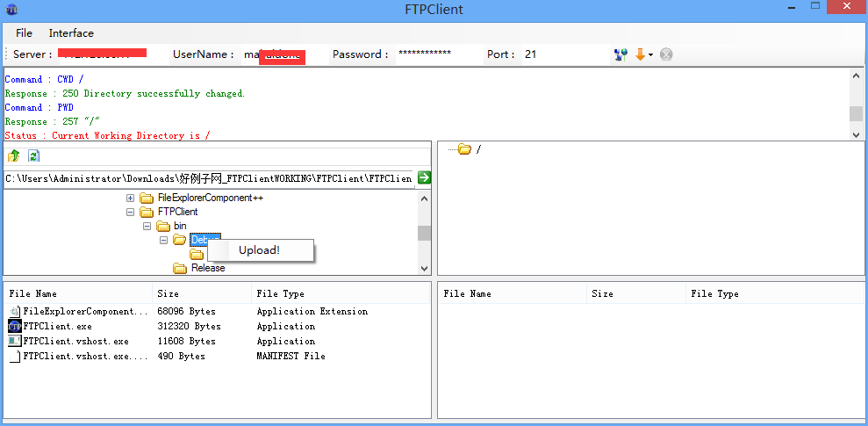
Task: Sort remote list by File Type
Action: 775,293
